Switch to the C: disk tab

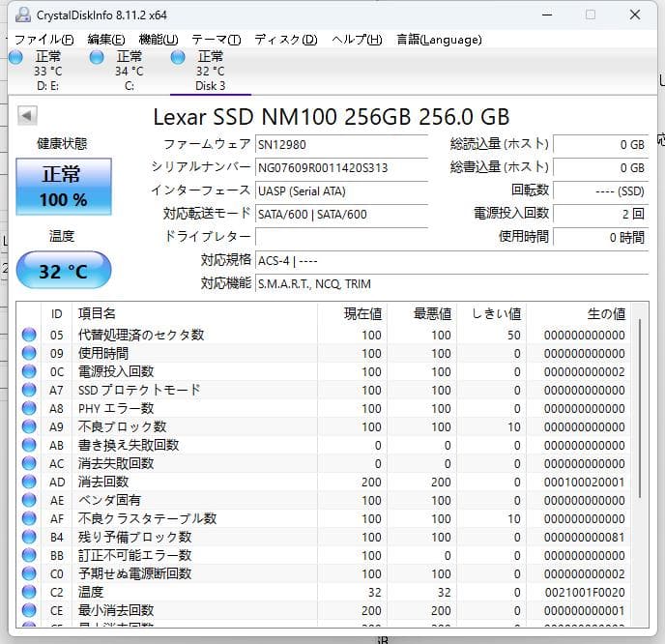tap(129, 71)
